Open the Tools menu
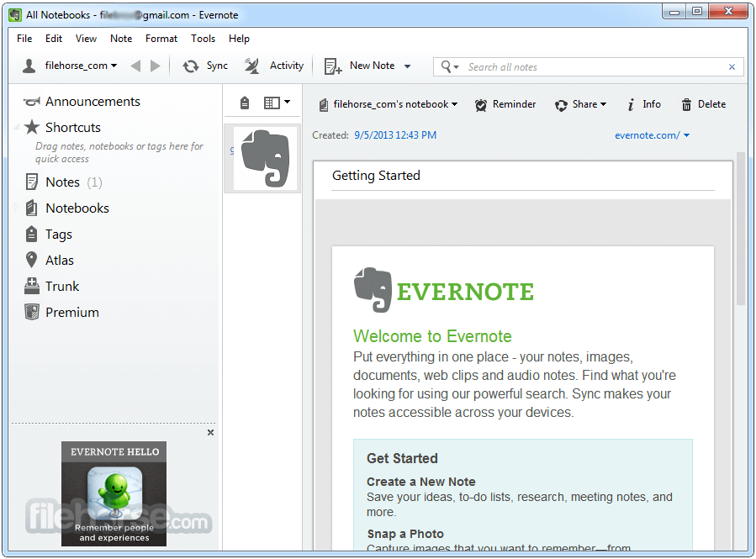756x559 pixels. [x=203, y=39]
